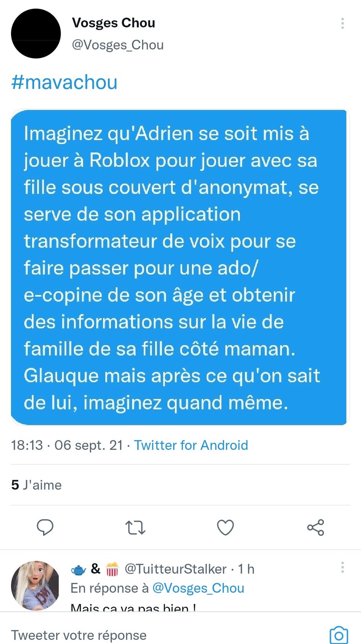
Task: Open TuitteurStalker's avatar picture
Action: click(36, 585)
